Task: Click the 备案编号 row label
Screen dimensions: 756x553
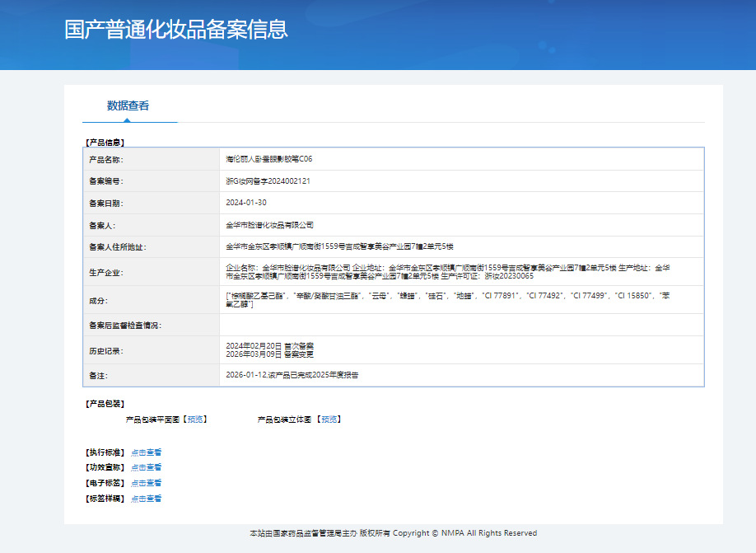Action: [x=106, y=181]
